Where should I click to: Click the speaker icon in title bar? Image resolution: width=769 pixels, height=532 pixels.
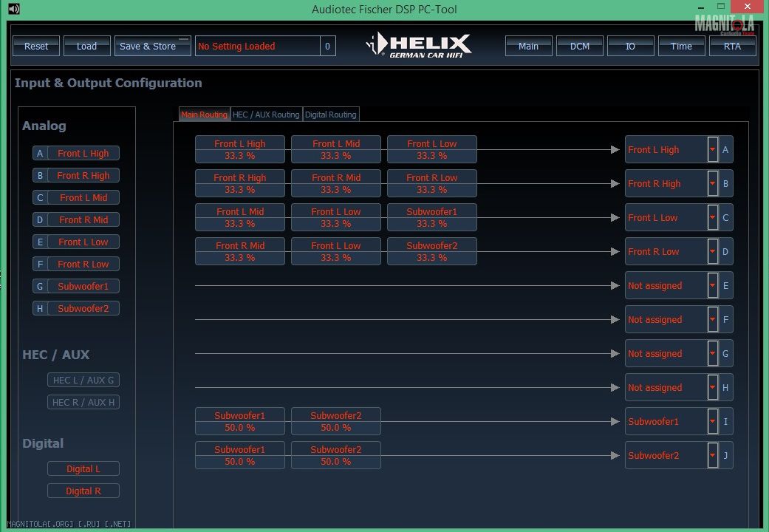coord(13,10)
